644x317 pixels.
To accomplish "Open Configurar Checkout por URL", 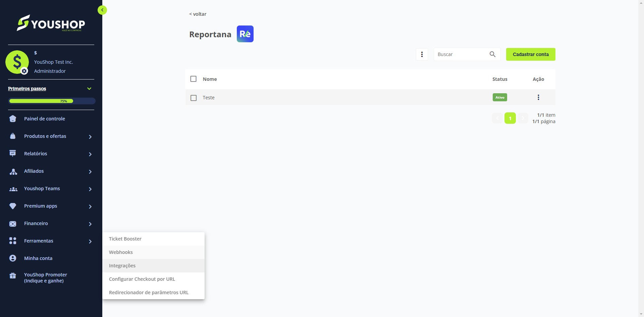I will [x=154, y=279].
